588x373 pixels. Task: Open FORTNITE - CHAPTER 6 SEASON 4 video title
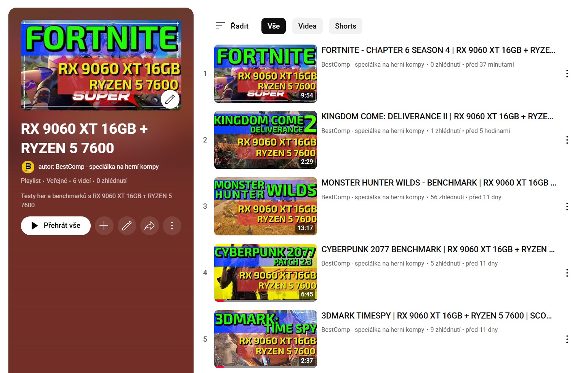click(x=438, y=50)
